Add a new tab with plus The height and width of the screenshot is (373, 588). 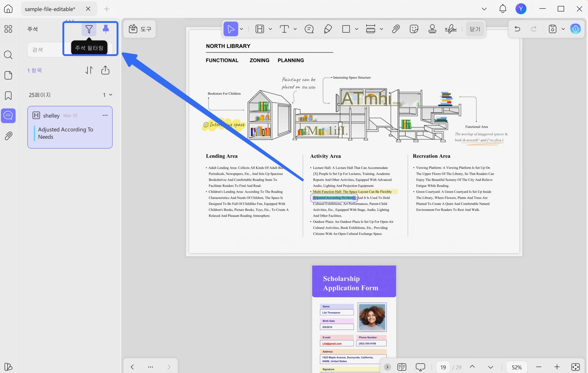[x=107, y=9]
